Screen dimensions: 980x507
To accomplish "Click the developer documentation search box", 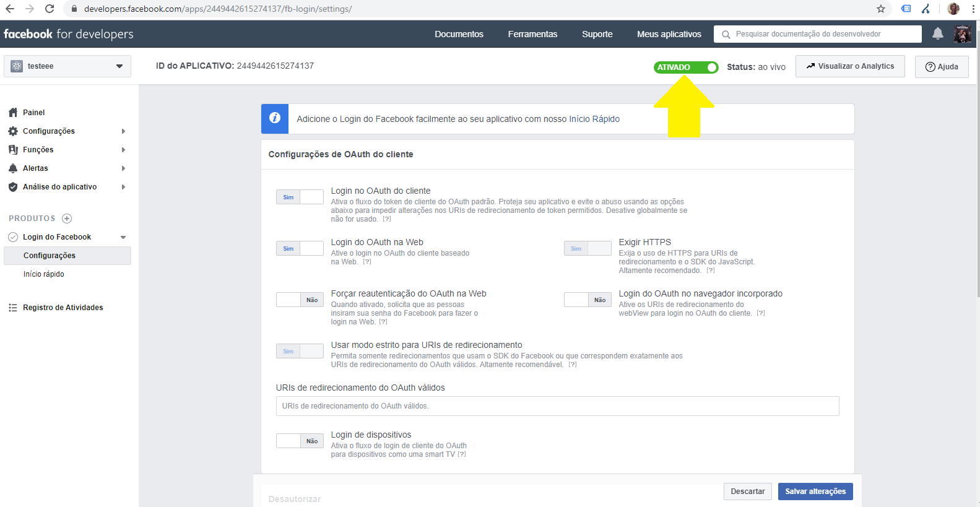I will coord(817,34).
